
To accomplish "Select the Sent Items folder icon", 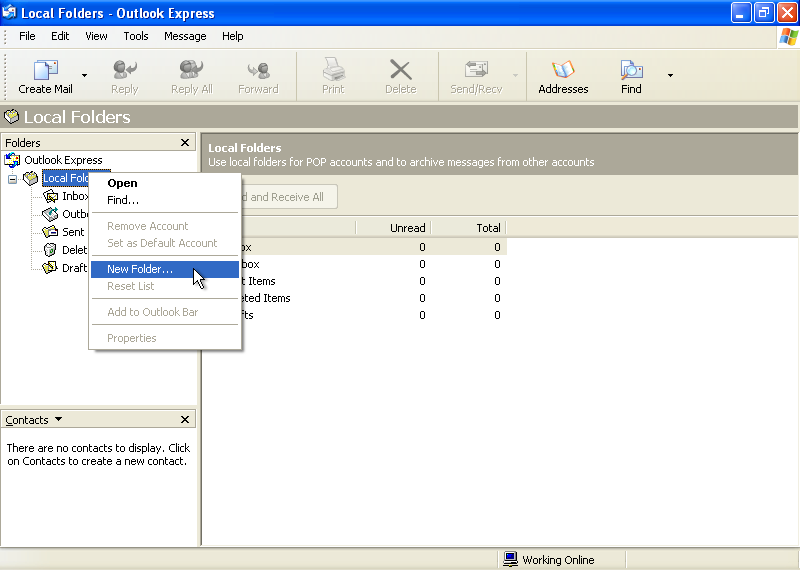I will click(50, 232).
